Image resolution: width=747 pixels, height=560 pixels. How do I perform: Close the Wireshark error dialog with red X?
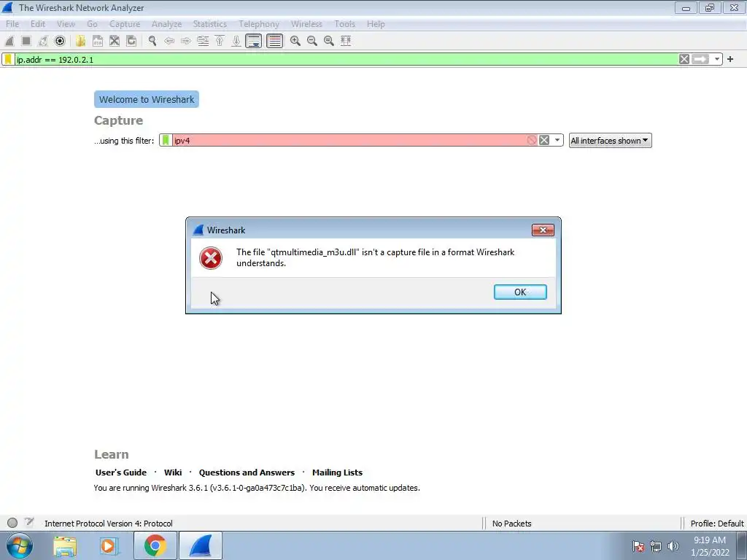(x=543, y=230)
